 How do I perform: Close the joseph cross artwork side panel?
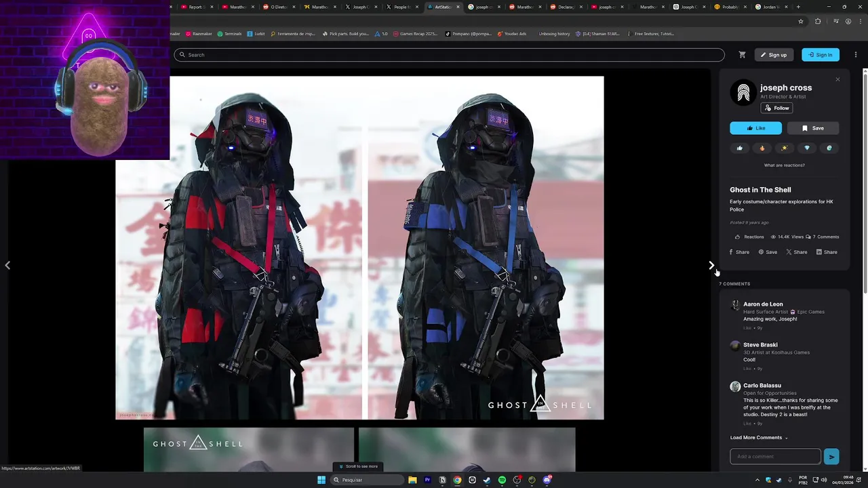(837, 79)
